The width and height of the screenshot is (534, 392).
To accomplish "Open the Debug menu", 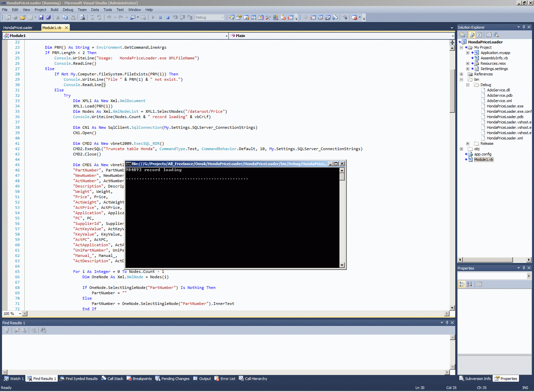I will [68, 10].
